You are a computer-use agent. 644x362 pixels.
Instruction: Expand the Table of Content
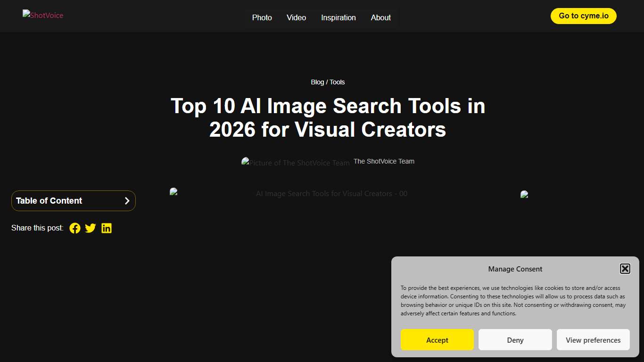73,201
